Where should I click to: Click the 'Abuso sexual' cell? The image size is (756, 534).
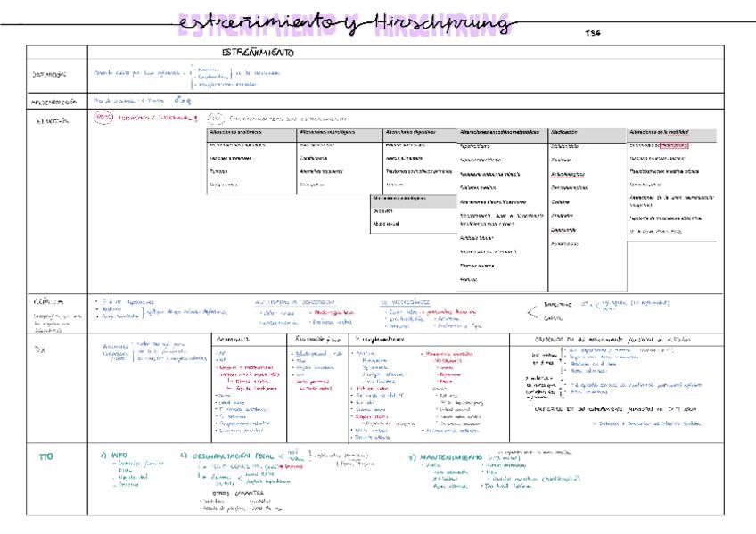[386, 224]
